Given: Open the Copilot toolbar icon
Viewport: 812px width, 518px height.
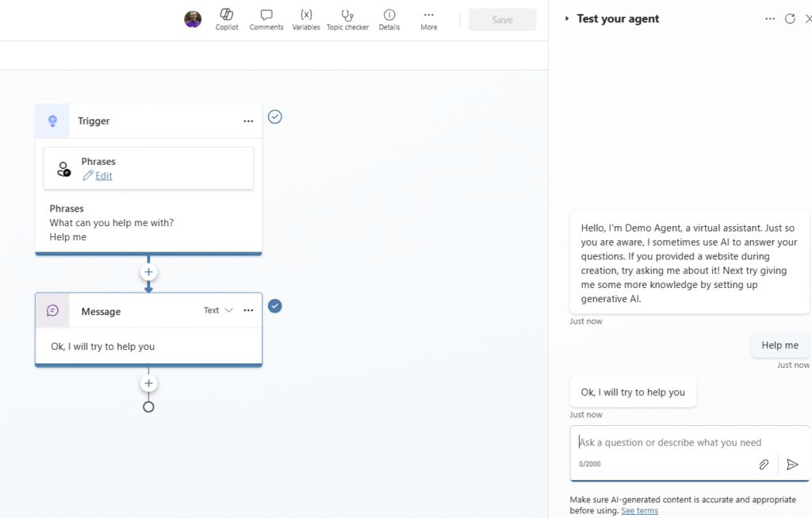Looking at the screenshot, I should (x=226, y=20).
